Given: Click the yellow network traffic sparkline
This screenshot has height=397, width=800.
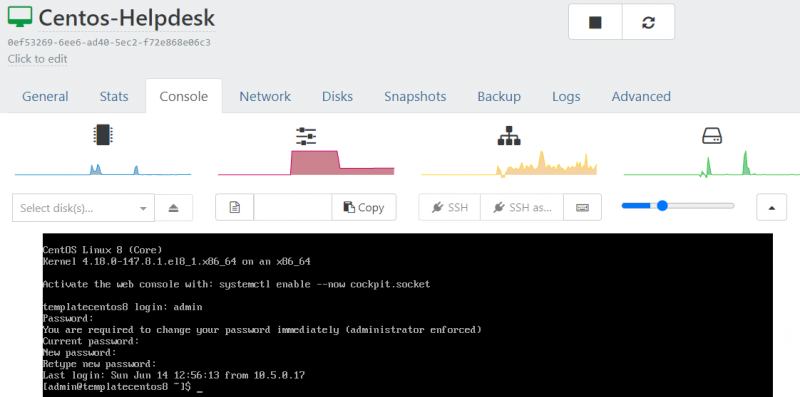Looking at the screenshot, I should [509, 165].
